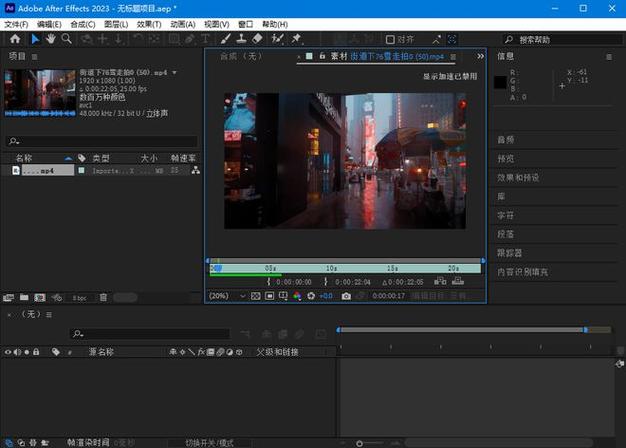Click the Project panel search field
The image size is (626, 448).
pos(102,141)
